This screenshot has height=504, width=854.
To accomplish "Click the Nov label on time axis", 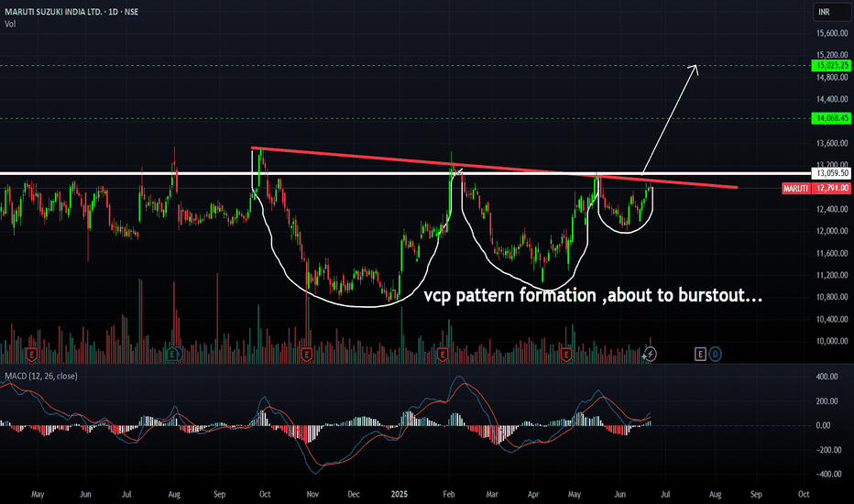I will (x=312, y=494).
